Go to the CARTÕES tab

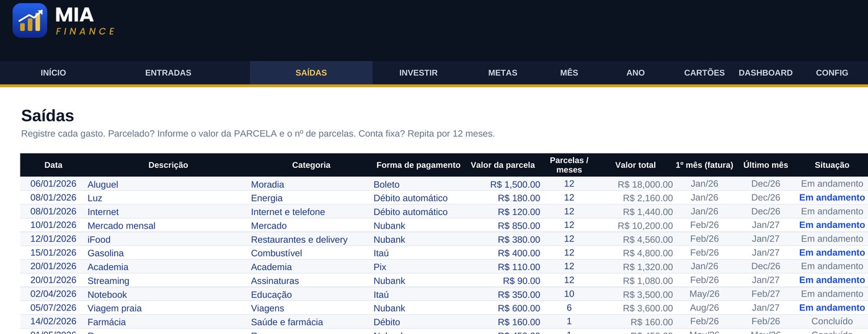[x=704, y=73]
